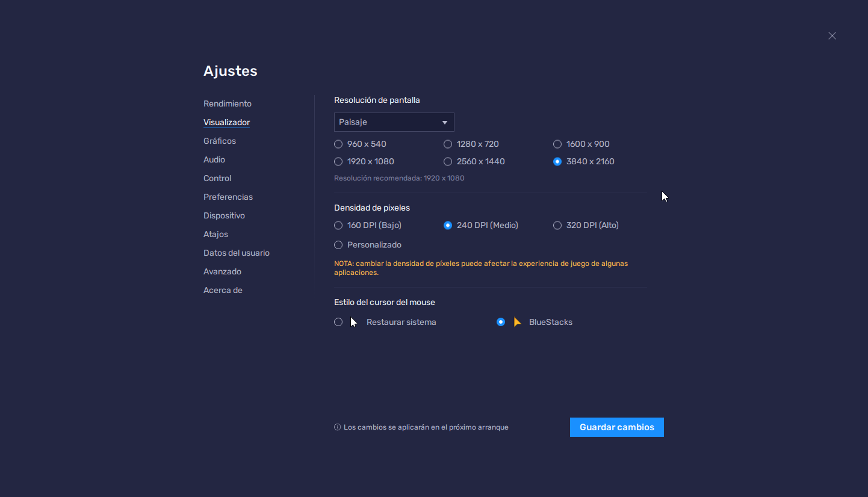The width and height of the screenshot is (868, 497).
Task: Select BlueStacks cursor style radio
Action: pos(501,322)
